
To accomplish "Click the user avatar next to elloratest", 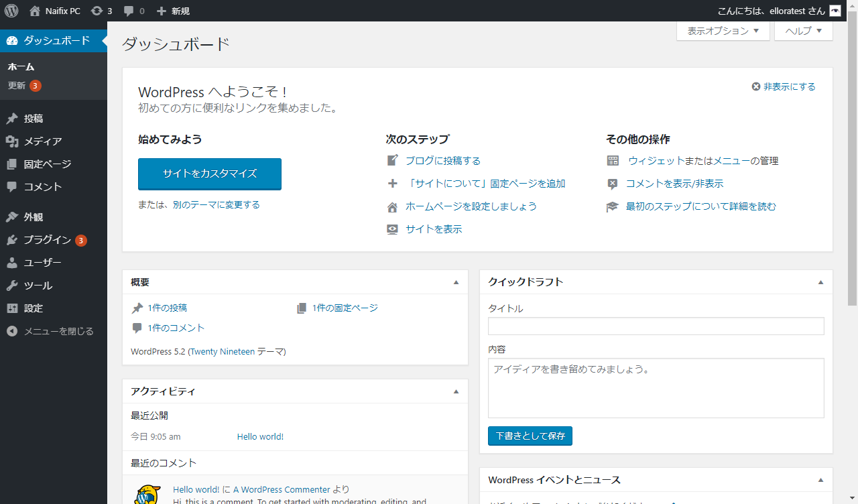I will point(835,11).
